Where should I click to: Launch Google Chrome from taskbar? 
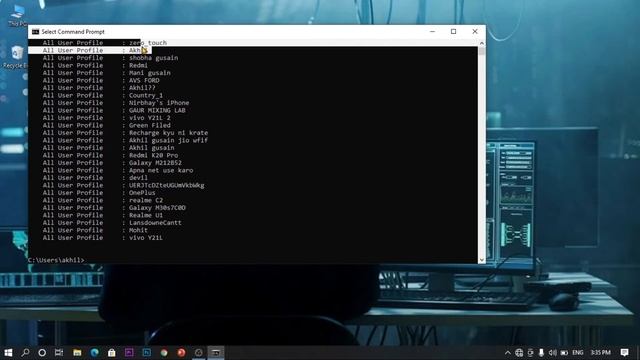click(164, 352)
